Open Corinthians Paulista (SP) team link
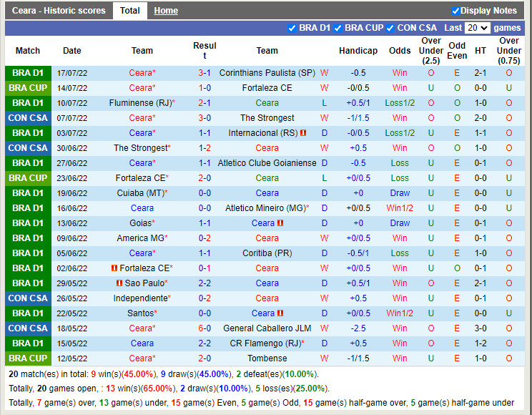 coord(267,73)
